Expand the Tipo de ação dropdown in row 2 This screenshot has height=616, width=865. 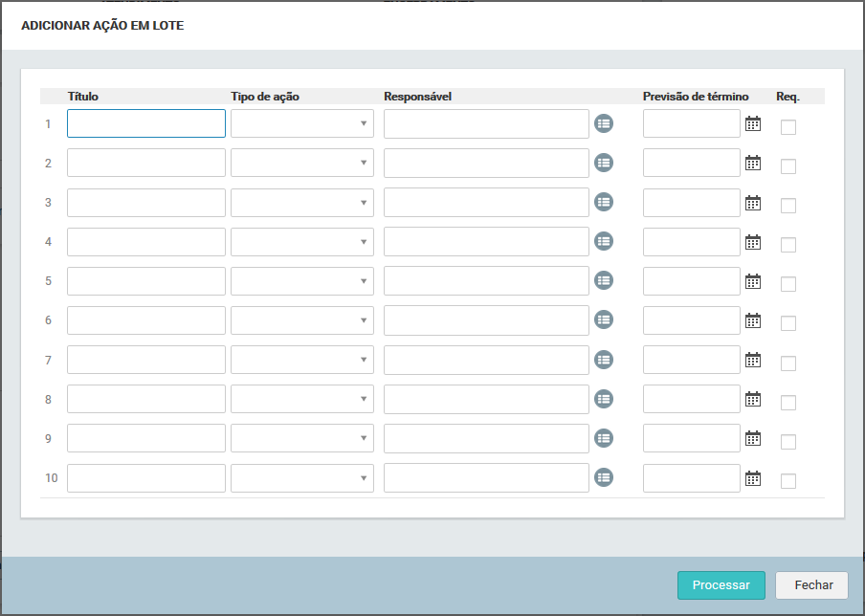tap(302, 163)
